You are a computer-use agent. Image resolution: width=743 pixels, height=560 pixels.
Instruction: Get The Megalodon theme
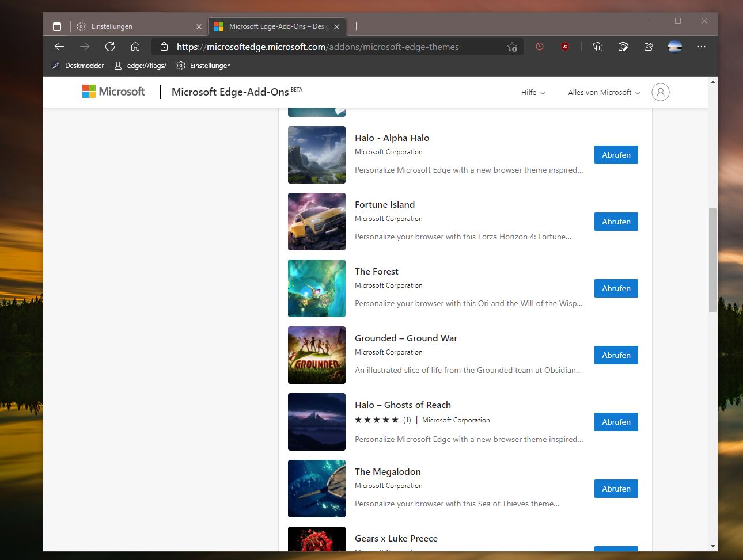[616, 489]
